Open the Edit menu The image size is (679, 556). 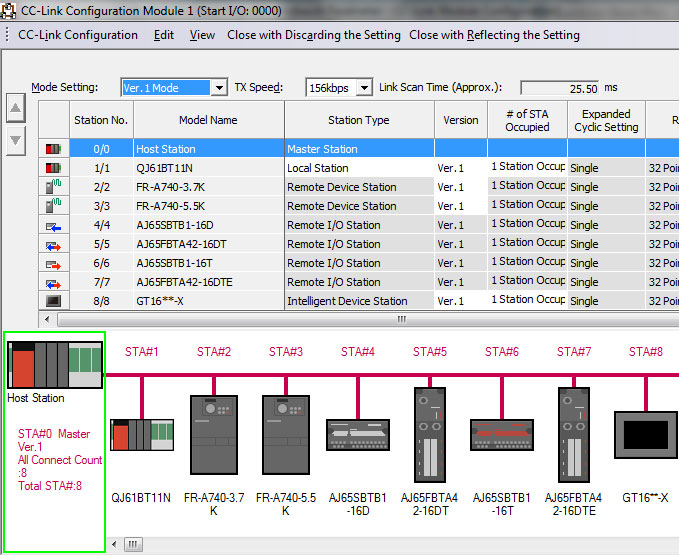coord(164,35)
